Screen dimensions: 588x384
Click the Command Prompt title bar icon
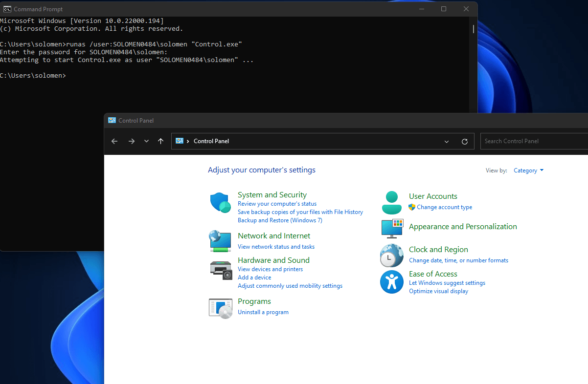pos(7,9)
